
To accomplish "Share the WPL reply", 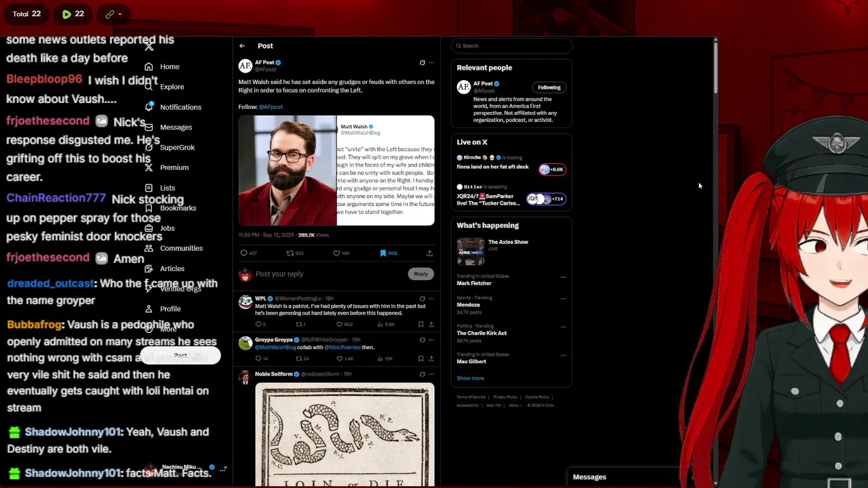I will (x=431, y=324).
